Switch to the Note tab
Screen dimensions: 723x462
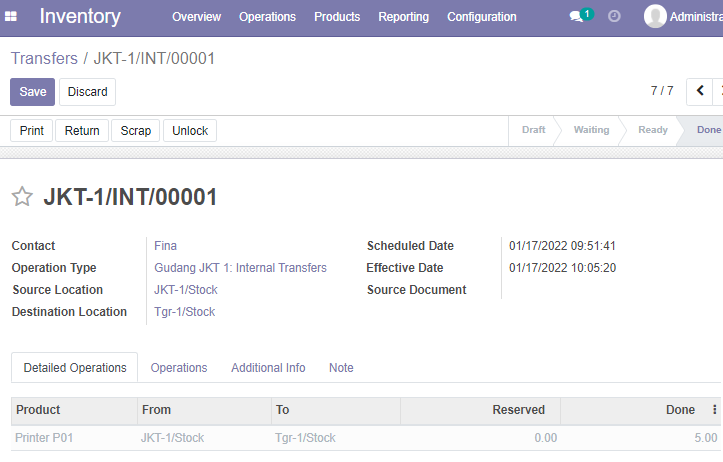click(x=341, y=367)
